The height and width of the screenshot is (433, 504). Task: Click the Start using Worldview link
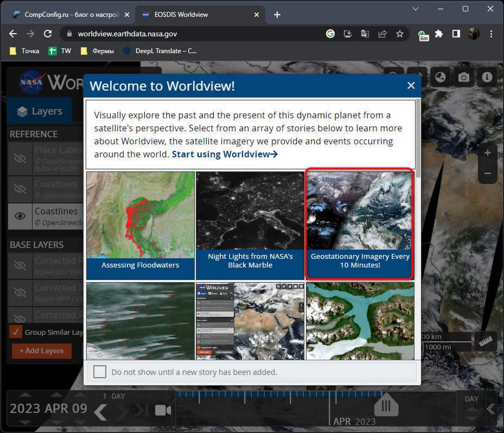click(225, 154)
